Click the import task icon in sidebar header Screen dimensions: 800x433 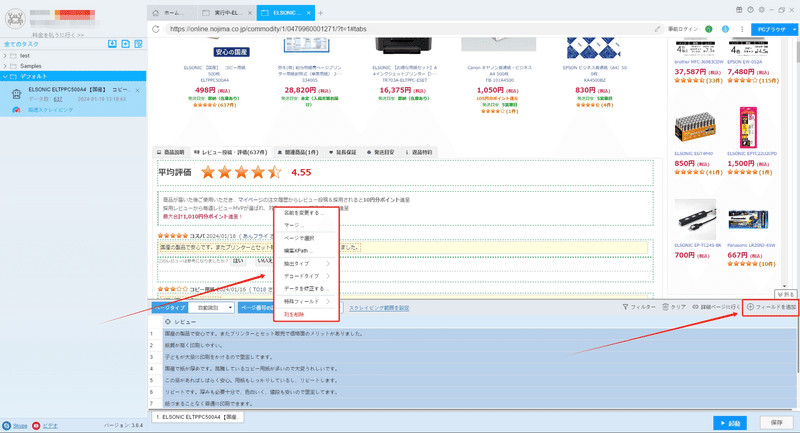tap(112, 44)
